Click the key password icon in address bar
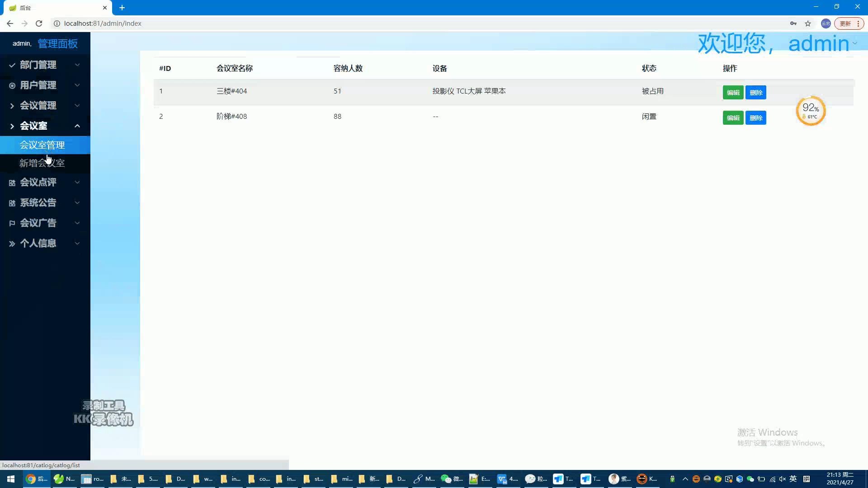868x488 pixels. (x=793, y=23)
